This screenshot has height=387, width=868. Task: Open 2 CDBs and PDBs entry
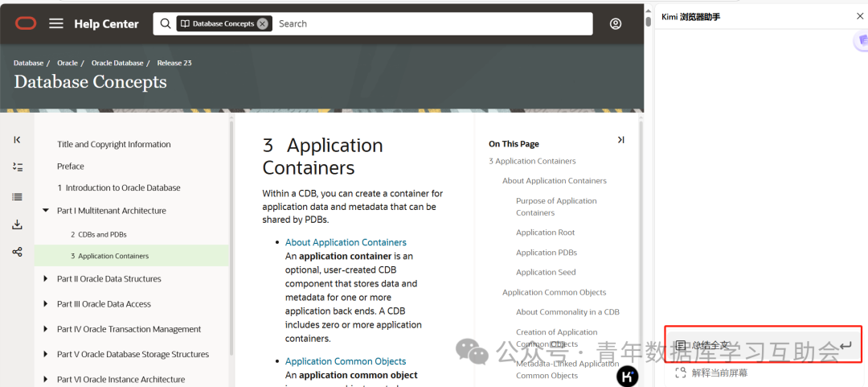tap(99, 234)
